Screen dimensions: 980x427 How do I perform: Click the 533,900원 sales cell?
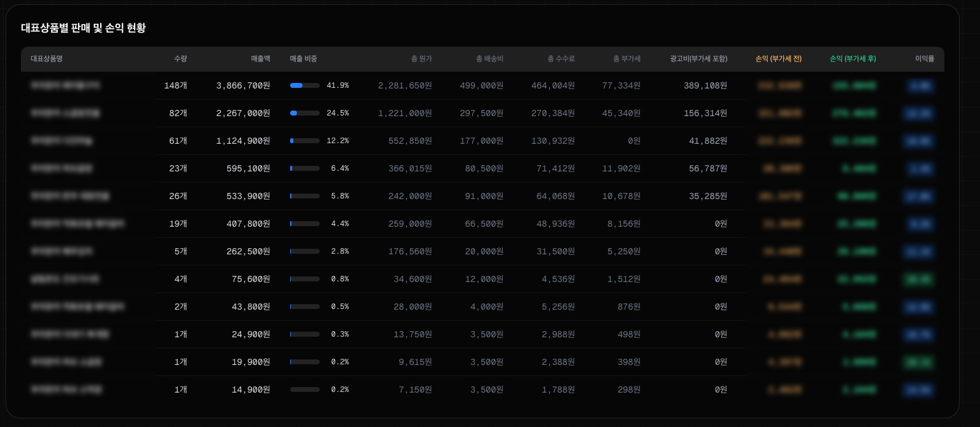pos(248,196)
